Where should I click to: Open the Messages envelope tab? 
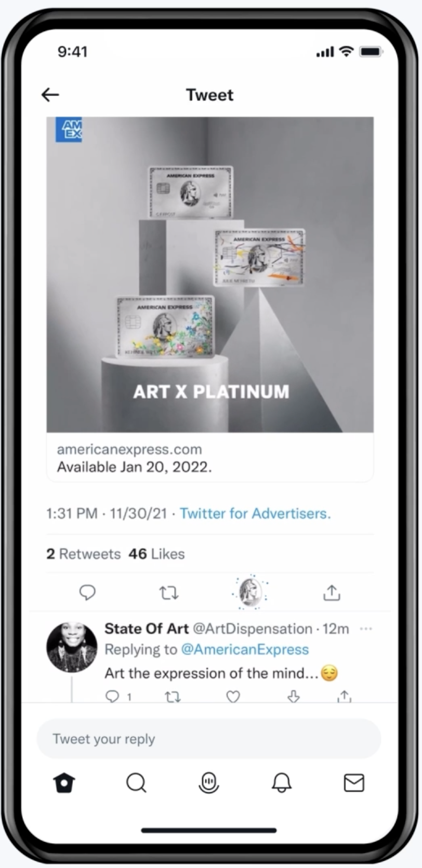click(354, 783)
